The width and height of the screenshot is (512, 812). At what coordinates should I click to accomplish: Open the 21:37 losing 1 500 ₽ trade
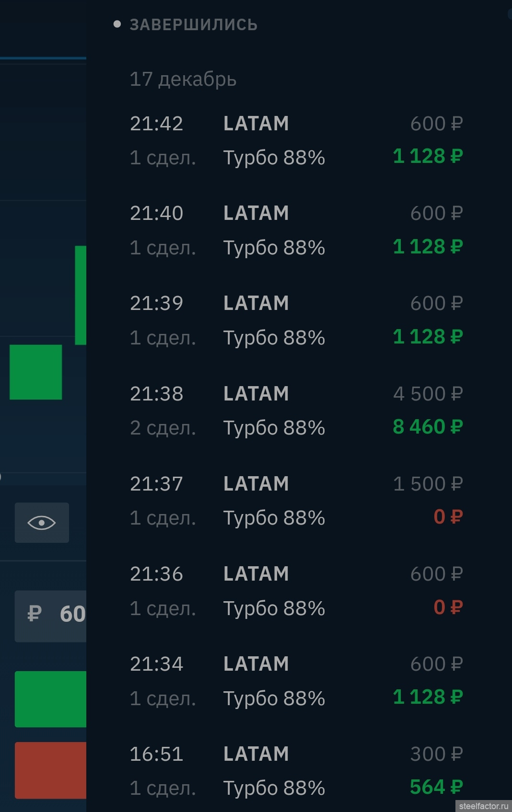click(x=296, y=501)
